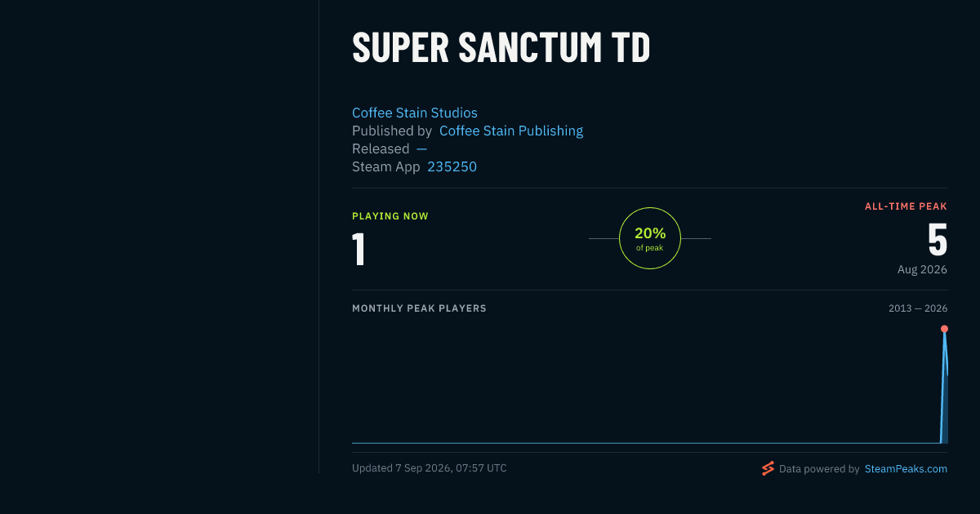Visit the SteamPeaks.com link
Image resolution: width=980 pixels, height=514 pixels.
point(906,469)
